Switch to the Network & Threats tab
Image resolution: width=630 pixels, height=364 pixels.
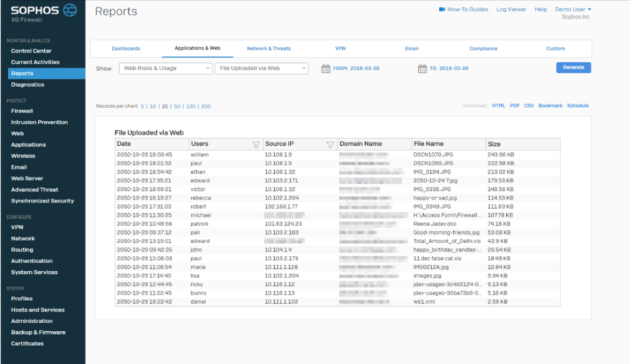pos(268,49)
